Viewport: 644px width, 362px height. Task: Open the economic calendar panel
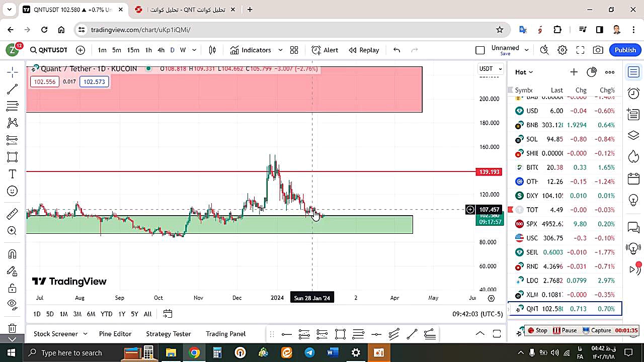tap(633, 178)
